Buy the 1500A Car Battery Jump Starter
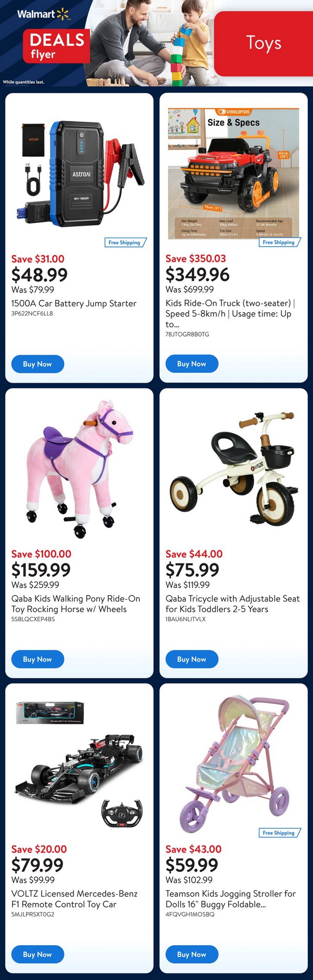313x980 pixels. point(38,364)
